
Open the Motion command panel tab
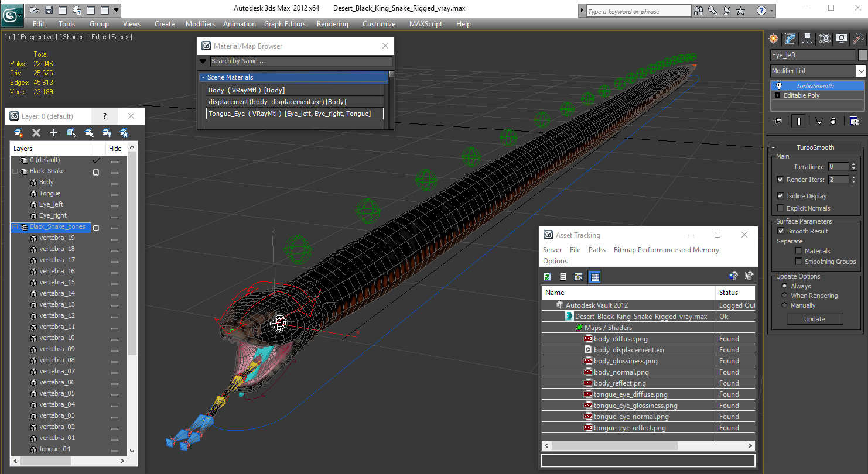[x=825, y=39]
